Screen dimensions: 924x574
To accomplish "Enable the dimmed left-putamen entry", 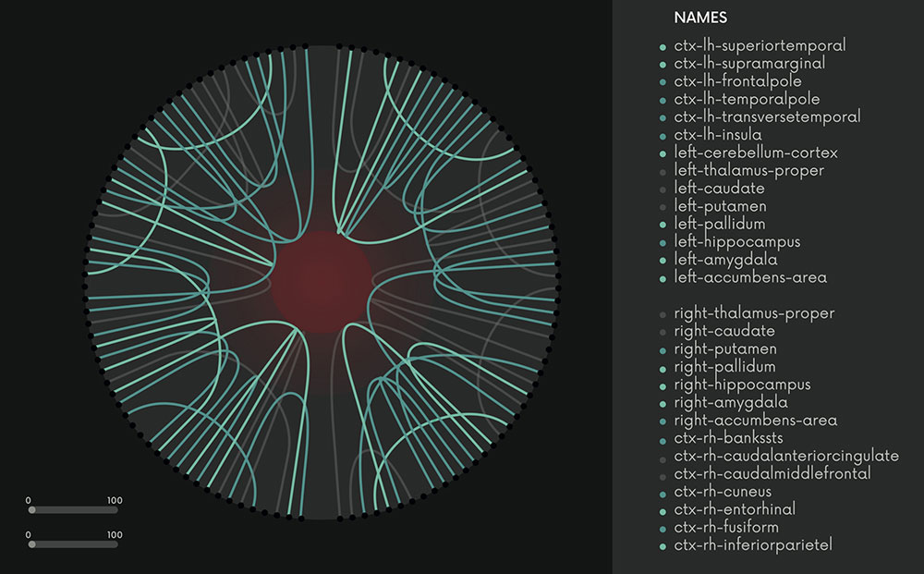I will [x=720, y=206].
